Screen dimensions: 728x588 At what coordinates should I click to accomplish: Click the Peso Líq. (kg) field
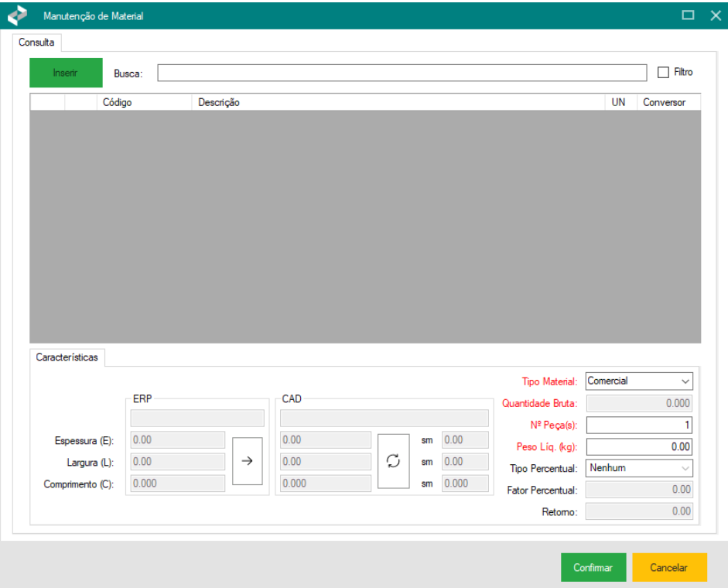[639, 446]
